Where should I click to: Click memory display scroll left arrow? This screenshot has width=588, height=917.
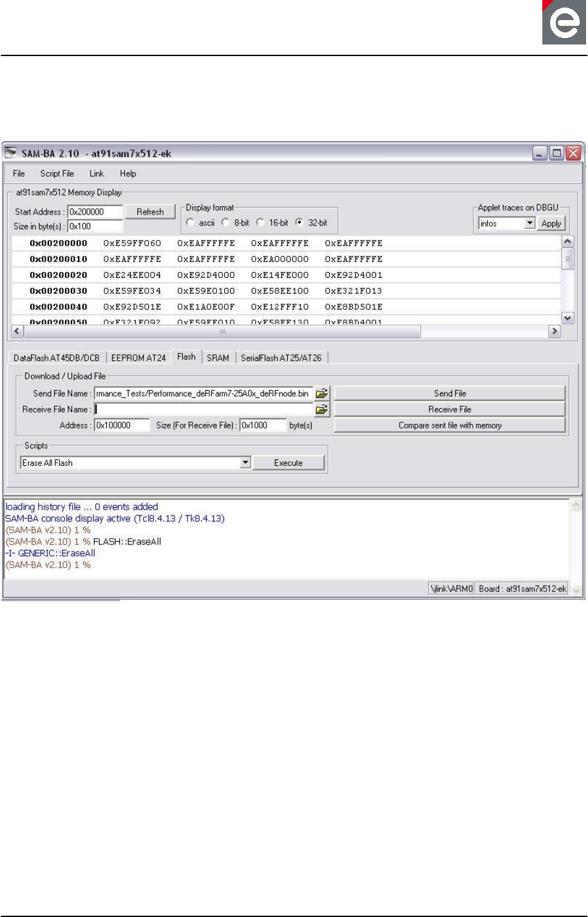click(x=17, y=331)
